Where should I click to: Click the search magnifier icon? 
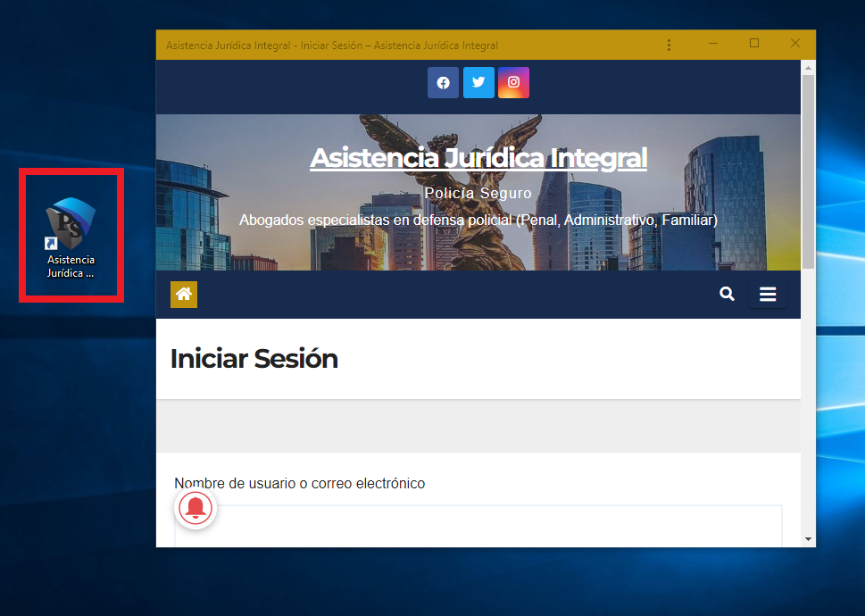pos(728,294)
